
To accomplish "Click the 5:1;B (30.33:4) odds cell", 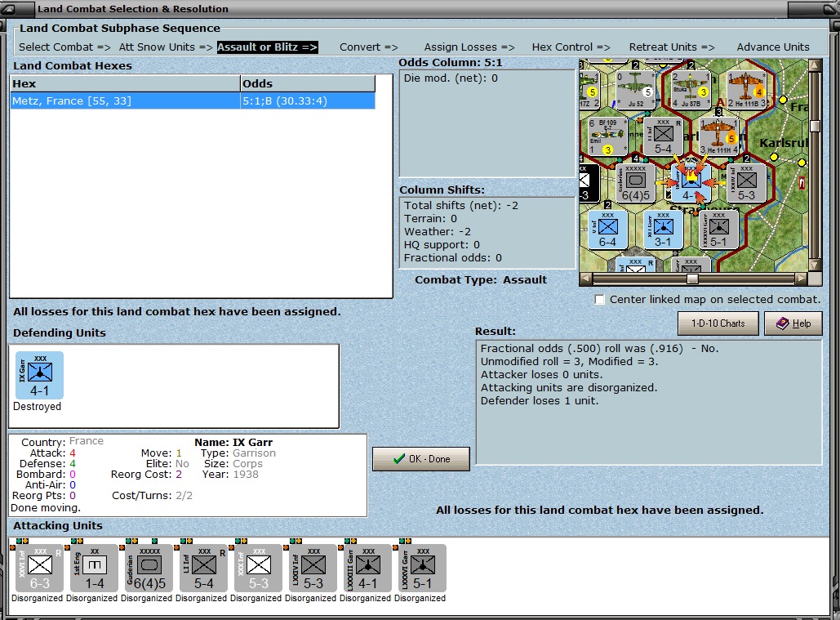I will (x=308, y=100).
